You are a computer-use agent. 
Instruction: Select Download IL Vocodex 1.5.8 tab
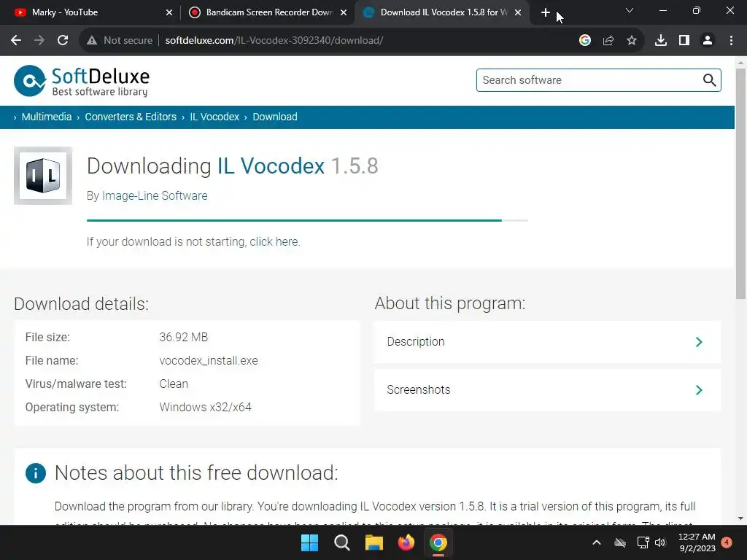click(442, 12)
